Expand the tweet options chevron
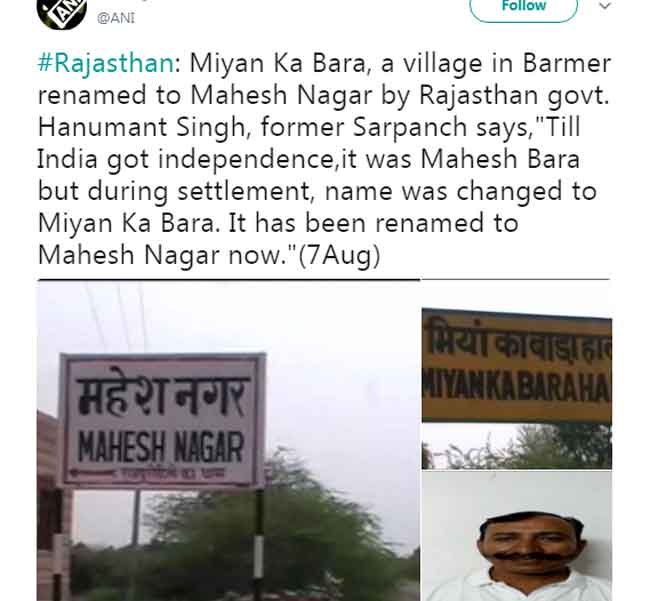 tap(605, 6)
